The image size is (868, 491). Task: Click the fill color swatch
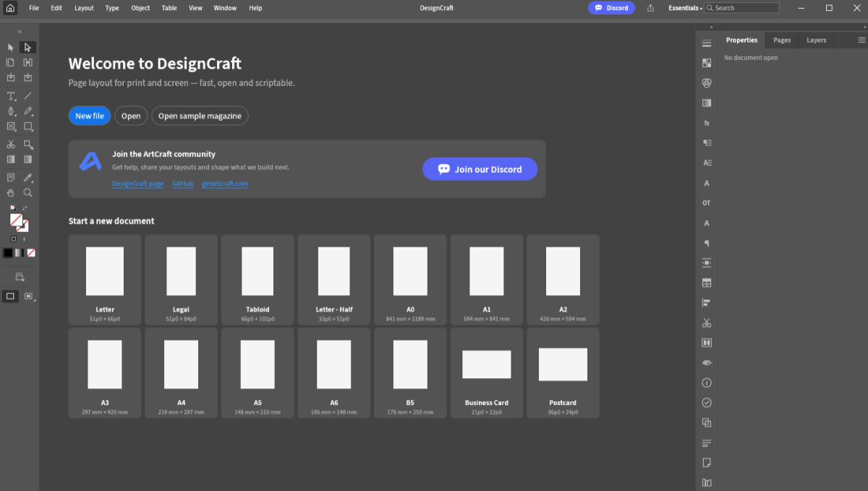pyautogui.click(x=16, y=220)
